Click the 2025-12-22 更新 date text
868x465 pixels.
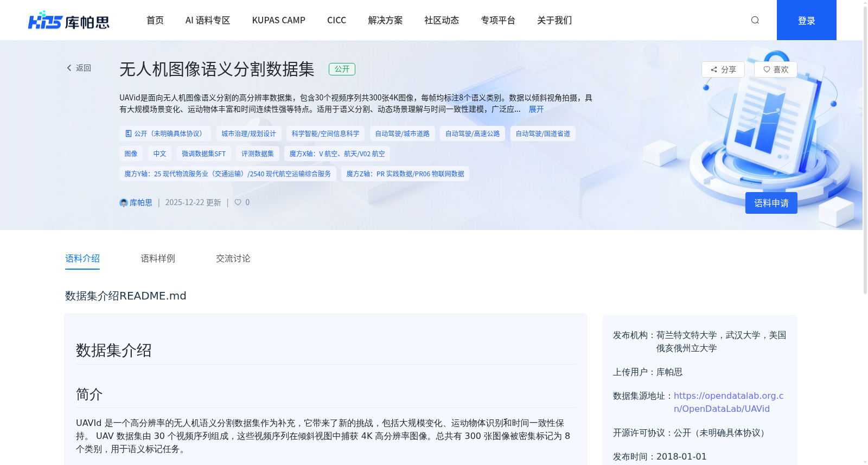[x=193, y=202]
